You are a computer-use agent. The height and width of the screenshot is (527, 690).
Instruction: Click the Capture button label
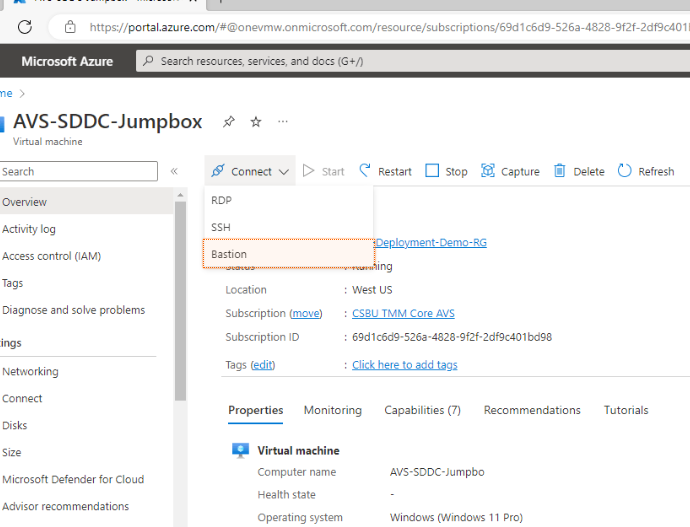click(x=520, y=172)
